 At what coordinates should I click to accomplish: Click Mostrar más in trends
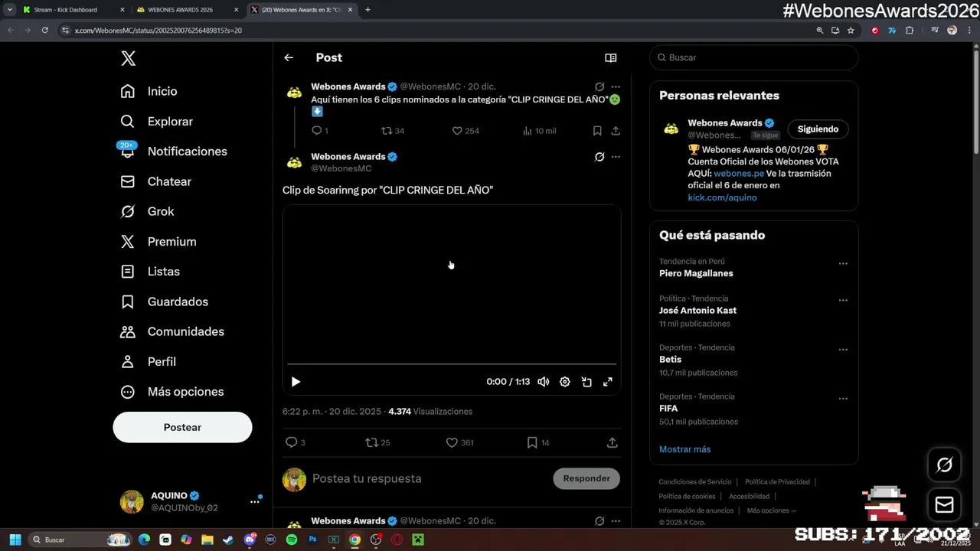click(684, 449)
